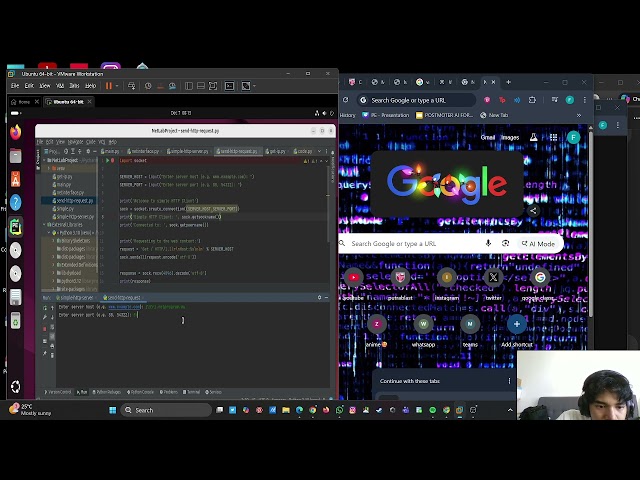The image size is (640, 480).
Task: Launch Firefox from the Ubuntu dock
Action: [x=16, y=133]
